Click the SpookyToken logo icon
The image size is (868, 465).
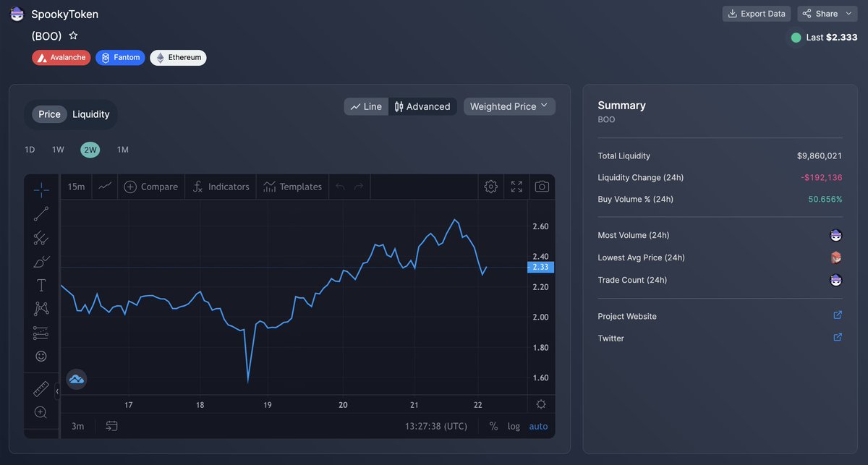(x=17, y=14)
